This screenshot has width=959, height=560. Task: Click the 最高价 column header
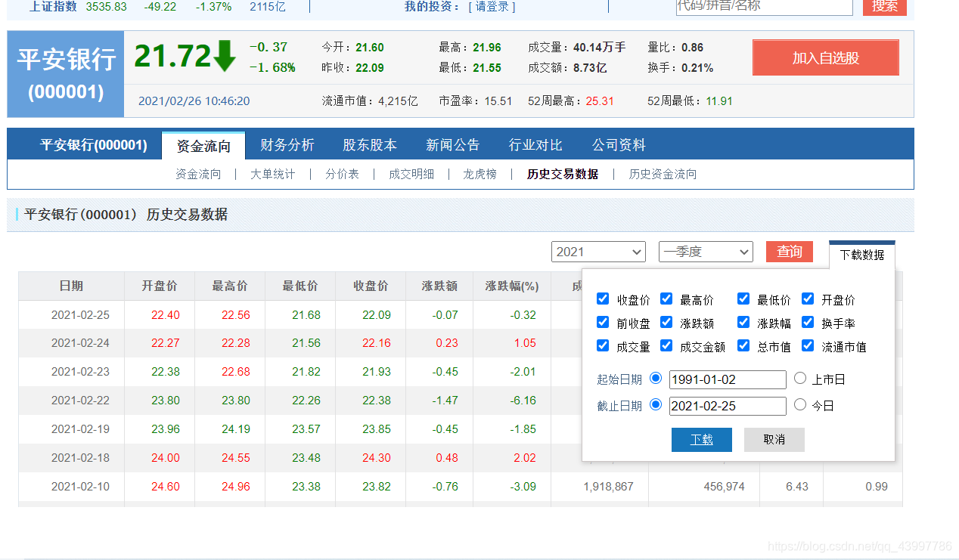(x=230, y=286)
